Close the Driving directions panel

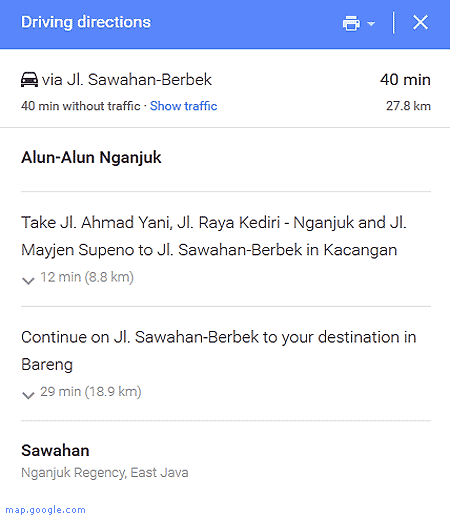click(420, 23)
